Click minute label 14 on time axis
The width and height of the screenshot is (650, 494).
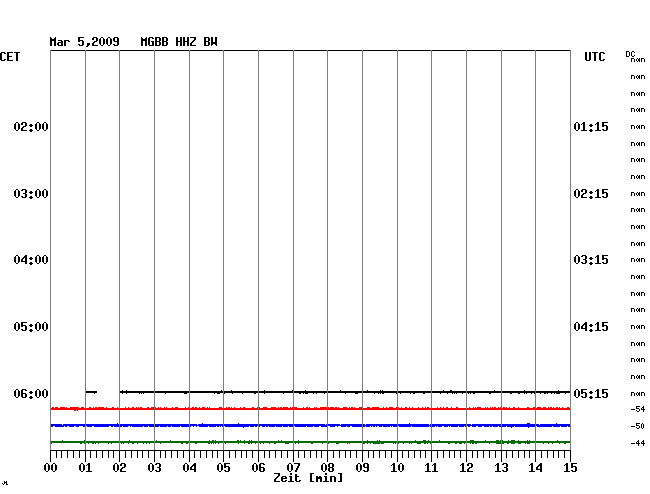[x=535, y=468]
